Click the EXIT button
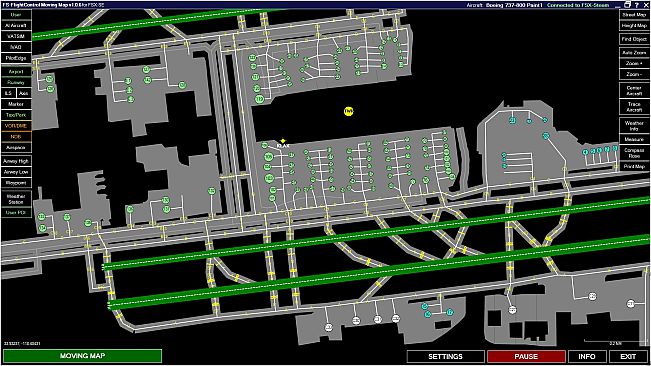Image resolution: width=651 pixels, height=366 pixels. 628,356
